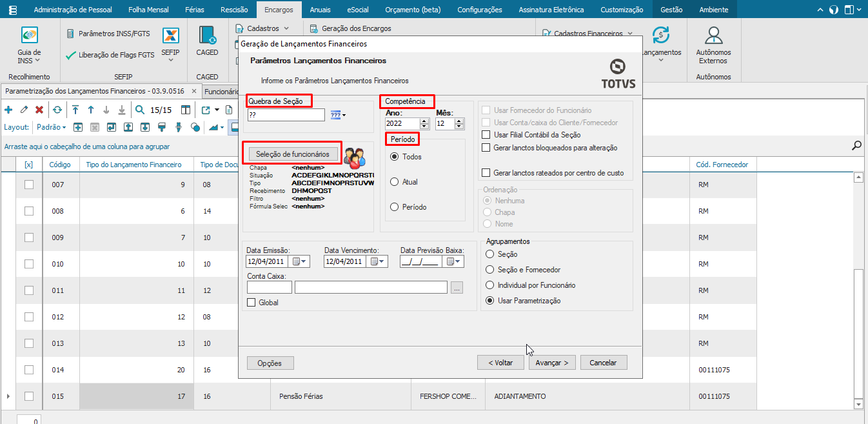868x424 pixels.
Task: Click the employees people icon in the dialog
Action: tap(354, 157)
